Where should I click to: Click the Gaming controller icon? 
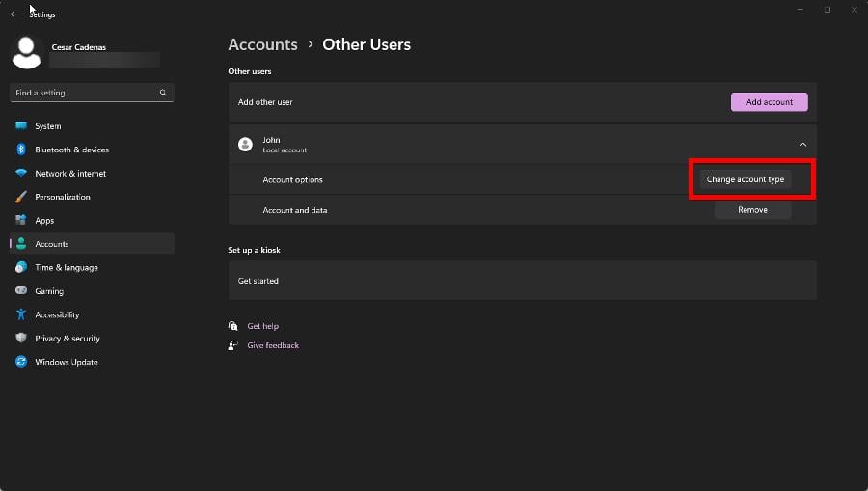click(20, 291)
